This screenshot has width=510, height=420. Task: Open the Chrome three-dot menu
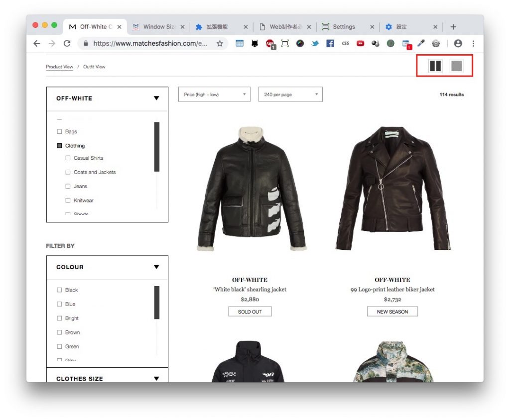[473, 43]
